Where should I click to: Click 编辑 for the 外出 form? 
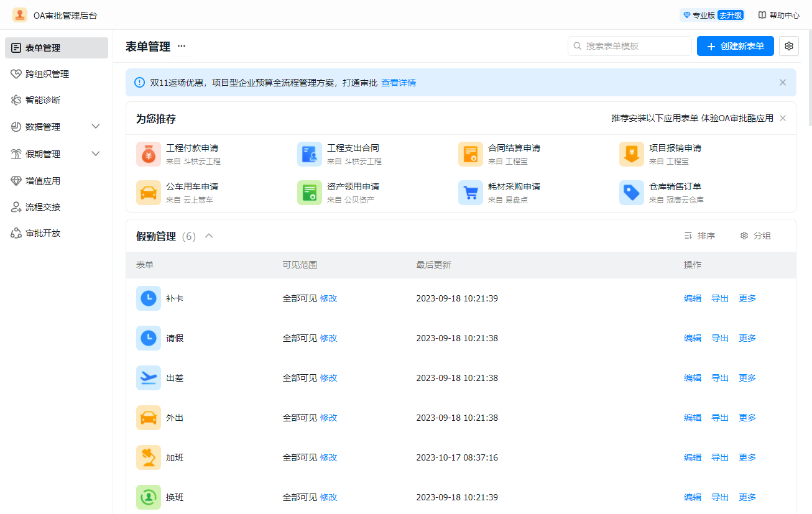(693, 418)
